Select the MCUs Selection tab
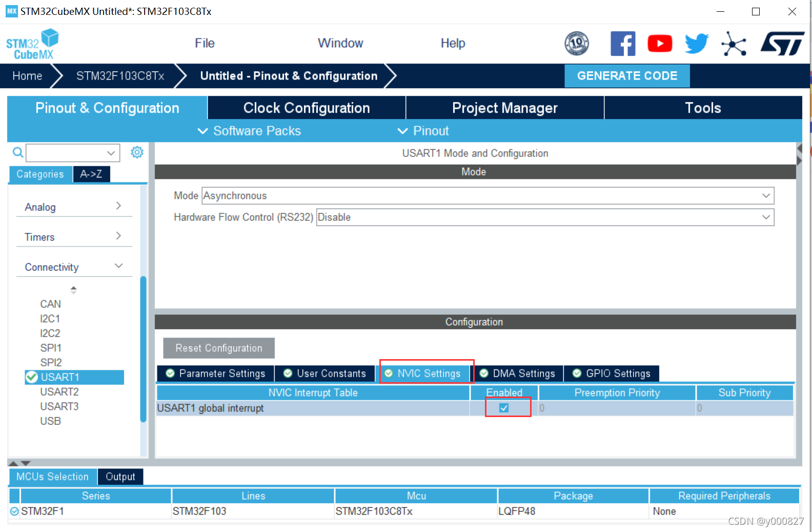The height and width of the screenshot is (532, 812). pos(53,477)
